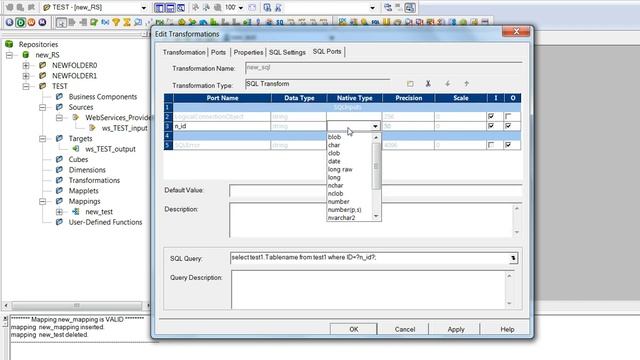The height and width of the screenshot is (360, 640).
Task: Open the Native Type dropdown arrow for n_id
Action: pos(375,126)
